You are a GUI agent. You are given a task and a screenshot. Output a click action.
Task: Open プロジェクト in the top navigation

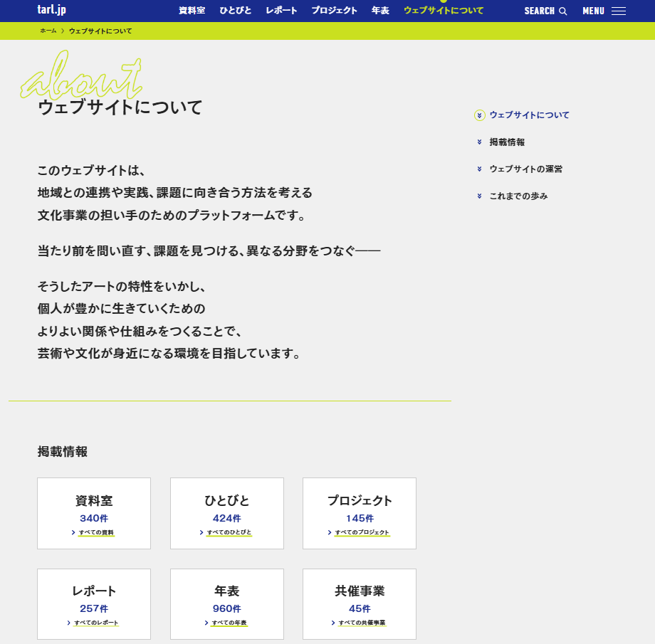point(334,11)
